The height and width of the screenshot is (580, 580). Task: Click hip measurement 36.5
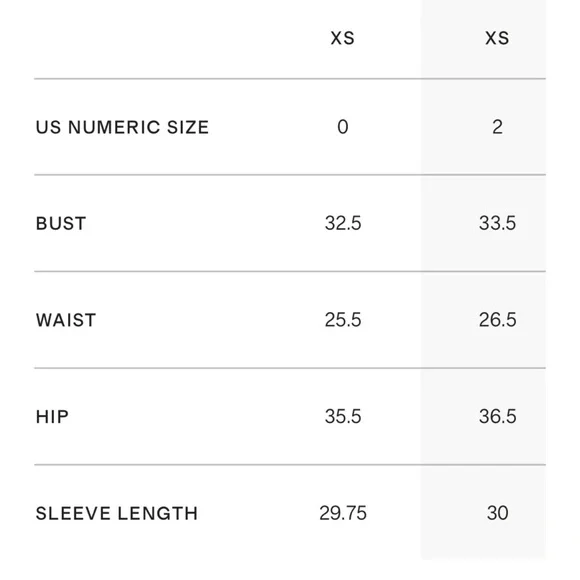coord(498,416)
